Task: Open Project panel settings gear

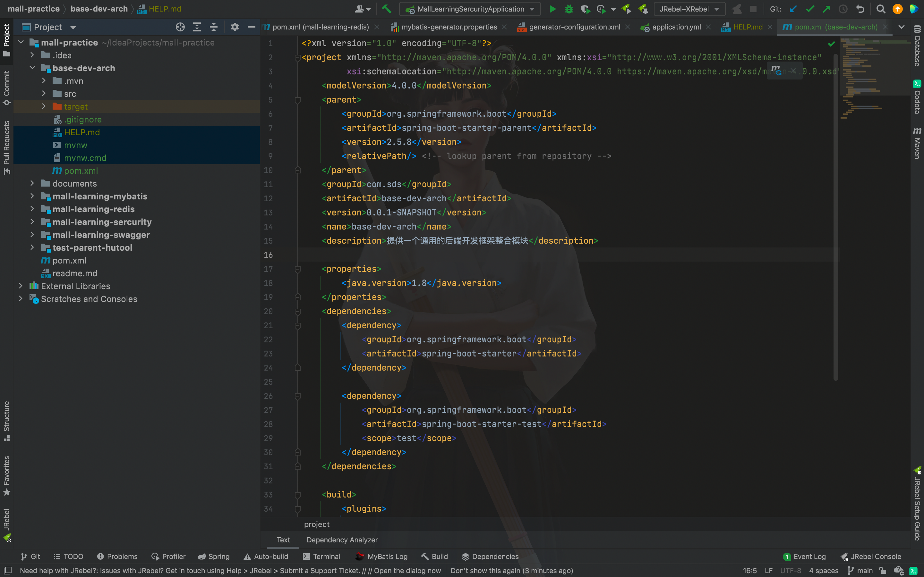Action: tap(235, 27)
